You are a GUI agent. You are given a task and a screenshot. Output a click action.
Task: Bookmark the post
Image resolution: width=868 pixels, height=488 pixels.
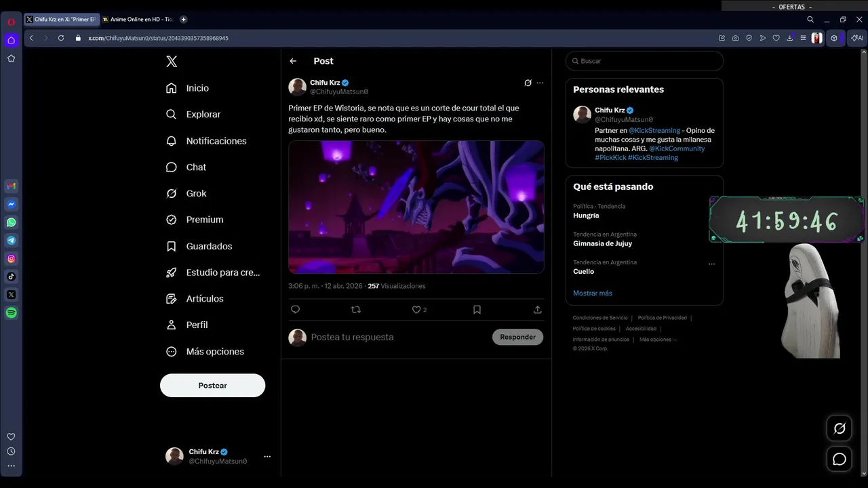pos(477,310)
